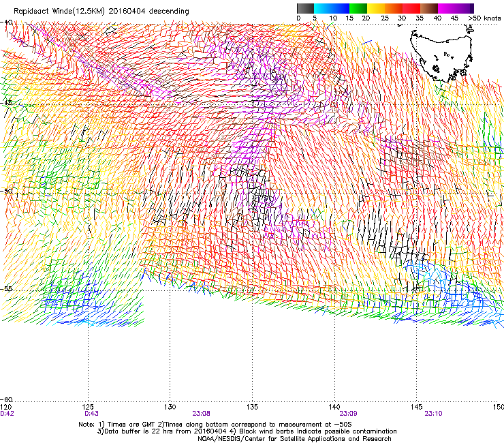Click the legend label '25'
Screen dimensions: 504x443
point(385,18)
